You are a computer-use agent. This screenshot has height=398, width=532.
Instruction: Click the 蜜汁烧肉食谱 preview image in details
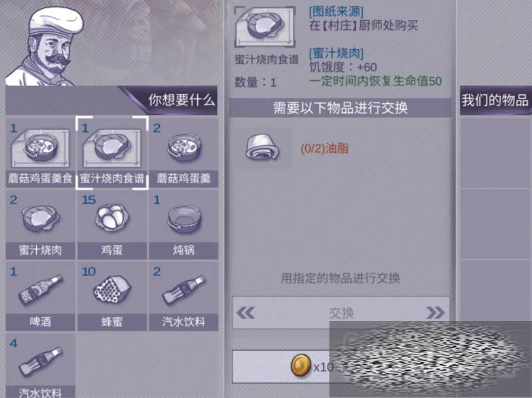point(265,27)
